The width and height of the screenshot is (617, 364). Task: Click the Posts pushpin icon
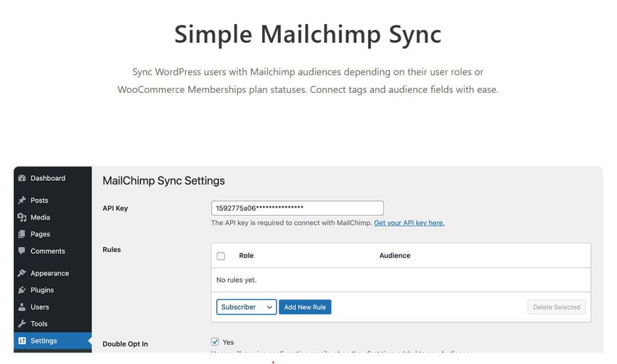tap(22, 201)
